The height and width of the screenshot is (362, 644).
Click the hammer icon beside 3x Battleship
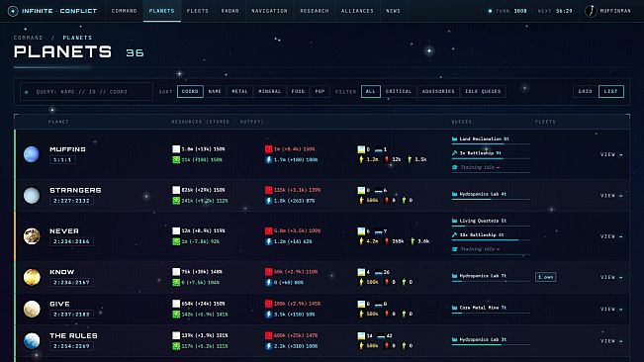[x=455, y=153]
